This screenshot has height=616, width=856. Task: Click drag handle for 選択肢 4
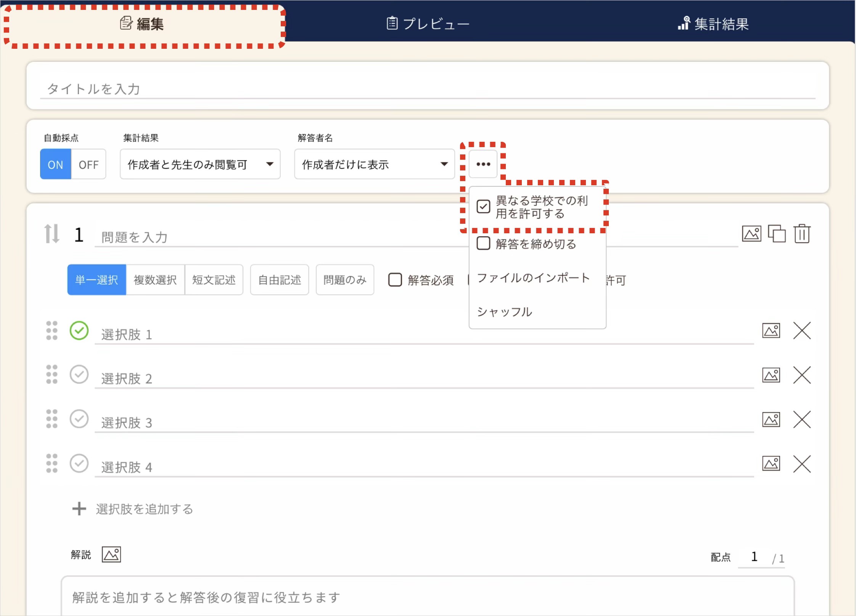coord(52,464)
